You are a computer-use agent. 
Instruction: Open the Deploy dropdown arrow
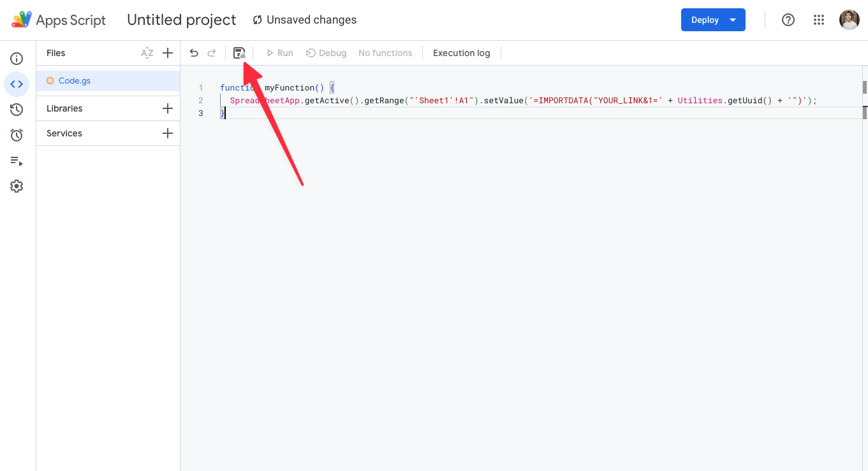733,20
